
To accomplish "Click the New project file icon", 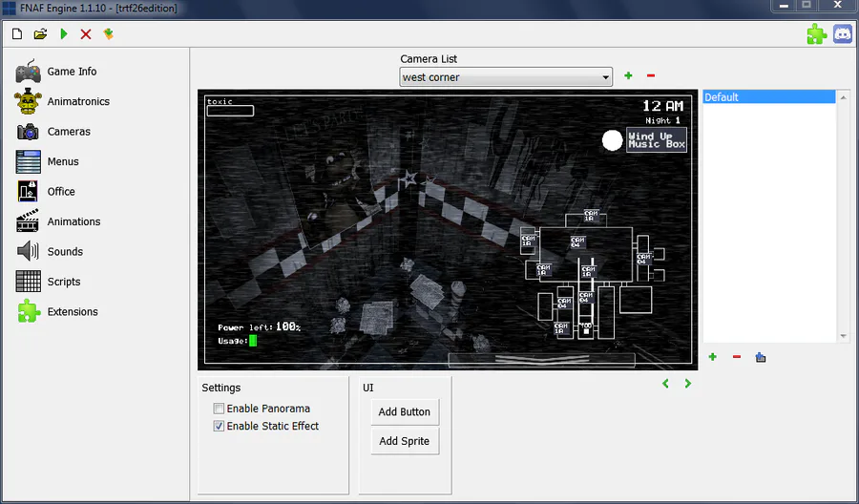I will [17, 34].
